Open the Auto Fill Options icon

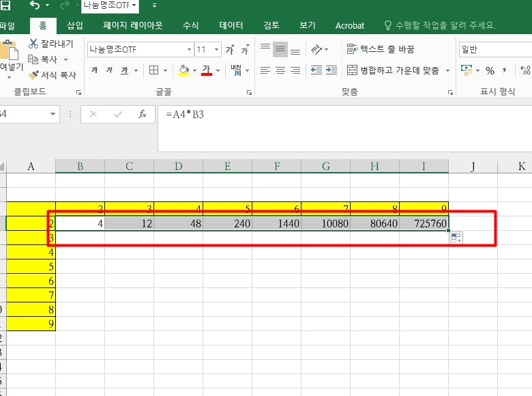click(x=456, y=238)
